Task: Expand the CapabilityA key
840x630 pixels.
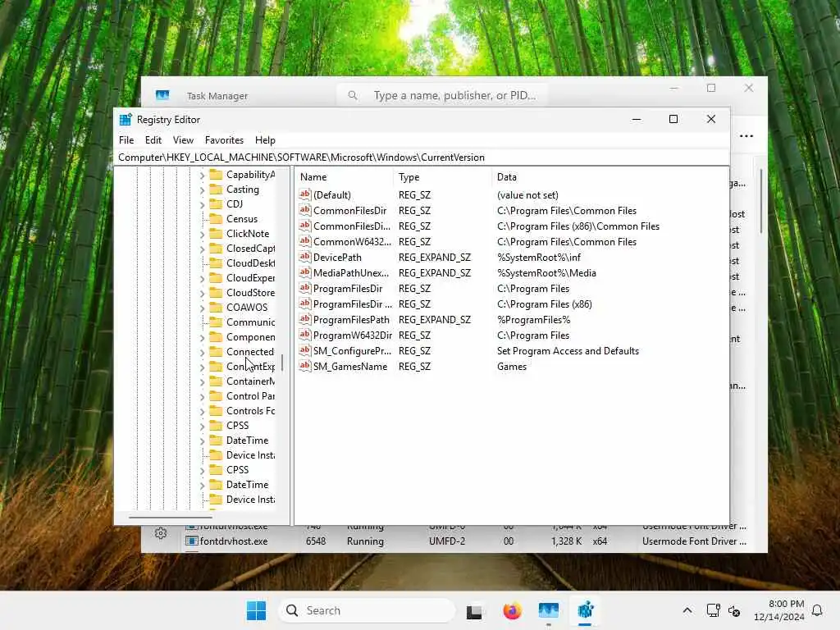Action: [202, 175]
